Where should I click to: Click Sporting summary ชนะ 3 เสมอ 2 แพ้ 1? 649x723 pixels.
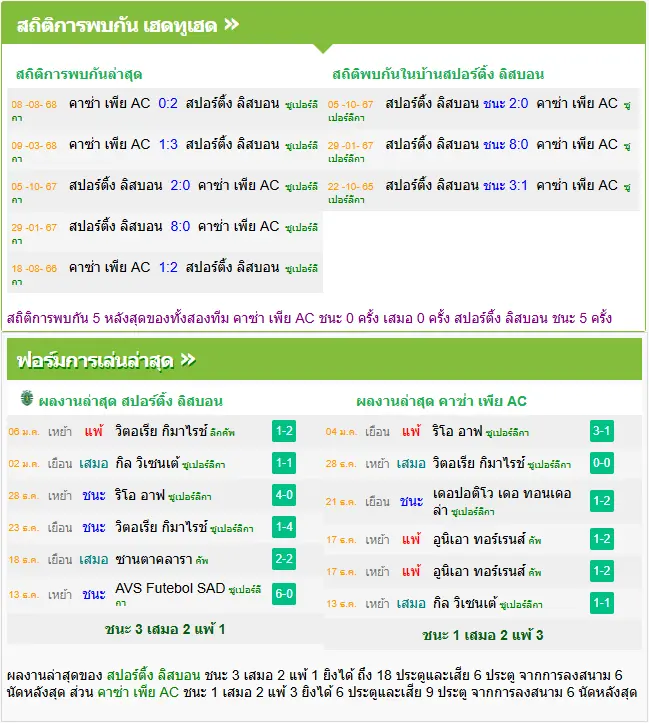(x=165, y=629)
